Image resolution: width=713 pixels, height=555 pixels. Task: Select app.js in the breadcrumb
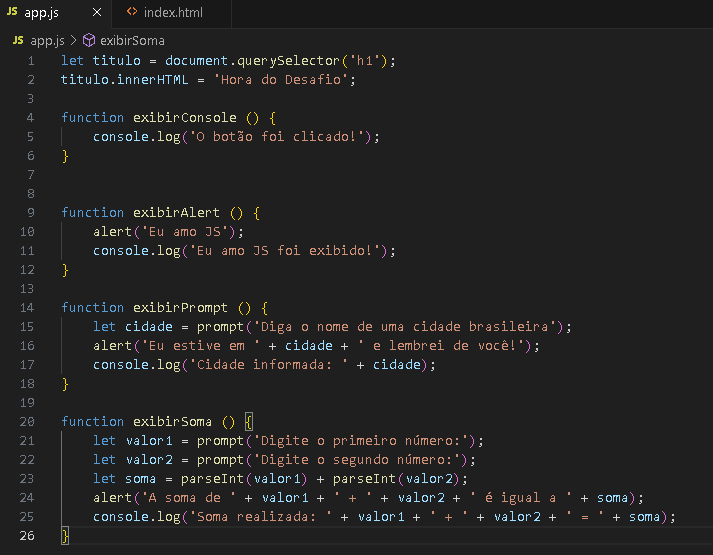[47, 41]
